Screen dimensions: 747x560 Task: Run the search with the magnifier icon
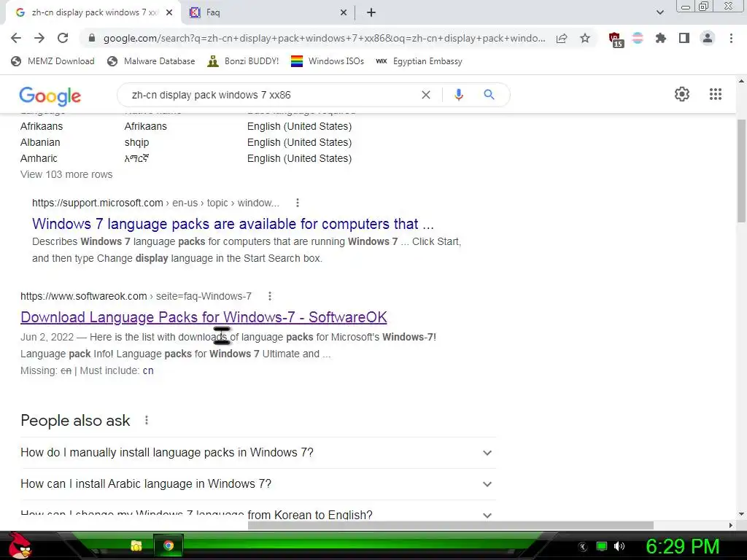pos(489,95)
